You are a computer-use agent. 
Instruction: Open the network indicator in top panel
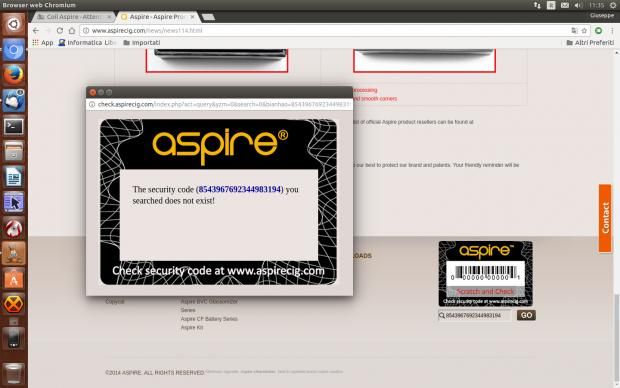(537, 5)
